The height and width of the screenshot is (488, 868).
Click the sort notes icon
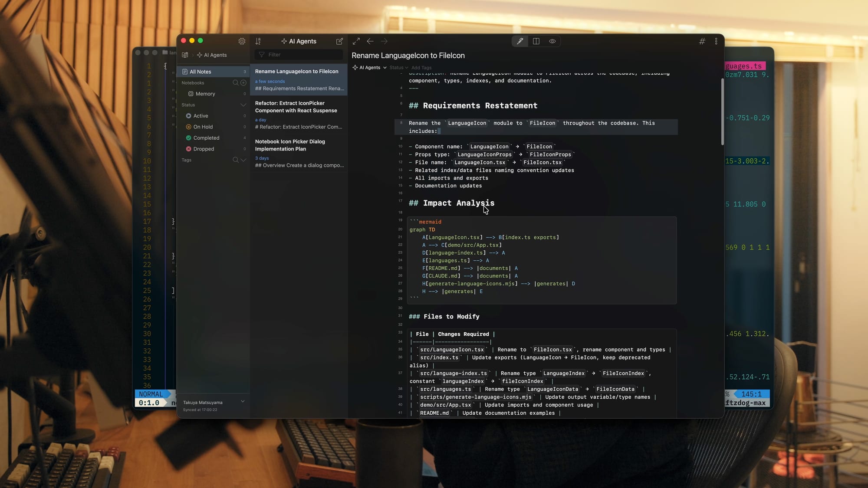pos(258,41)
